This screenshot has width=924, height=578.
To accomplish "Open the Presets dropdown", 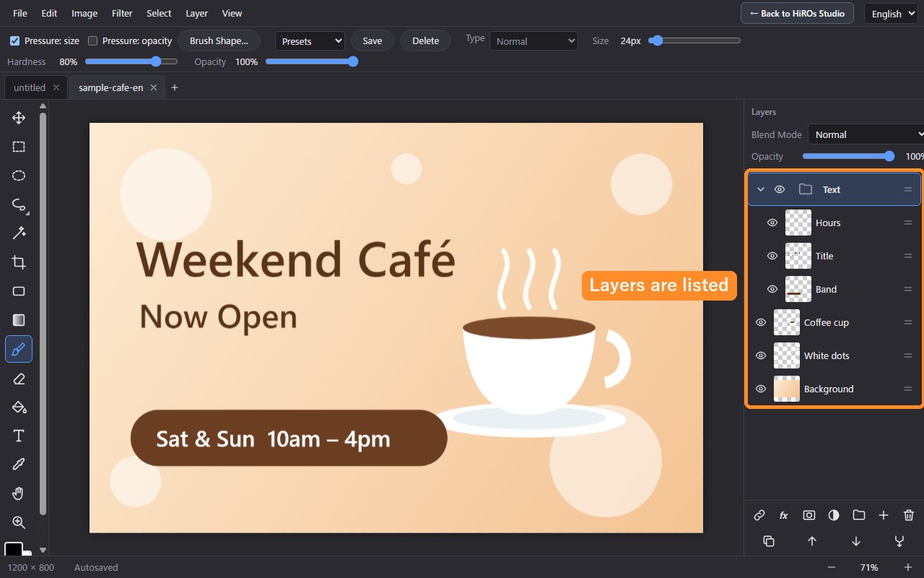I will point(310,41).
